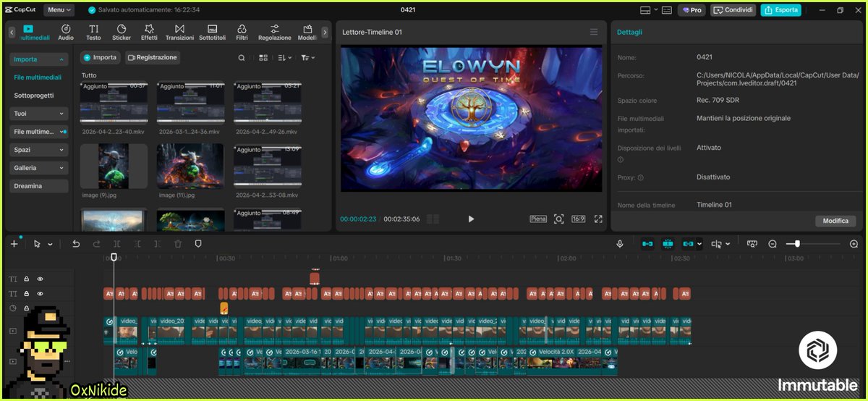This screenshot has width=868, height=401.
Task: Toggle visibility of second text track
Action: (x=41, y=294)
